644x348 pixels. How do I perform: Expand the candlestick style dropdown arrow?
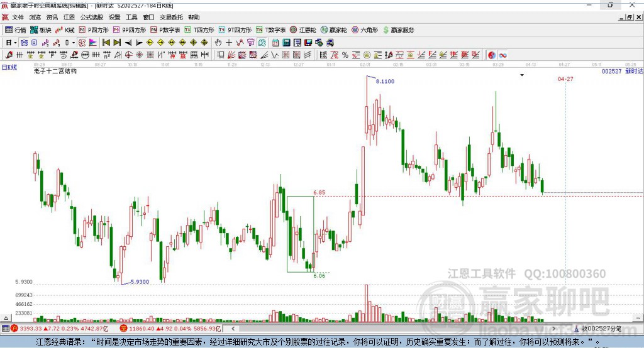[74, 43]
